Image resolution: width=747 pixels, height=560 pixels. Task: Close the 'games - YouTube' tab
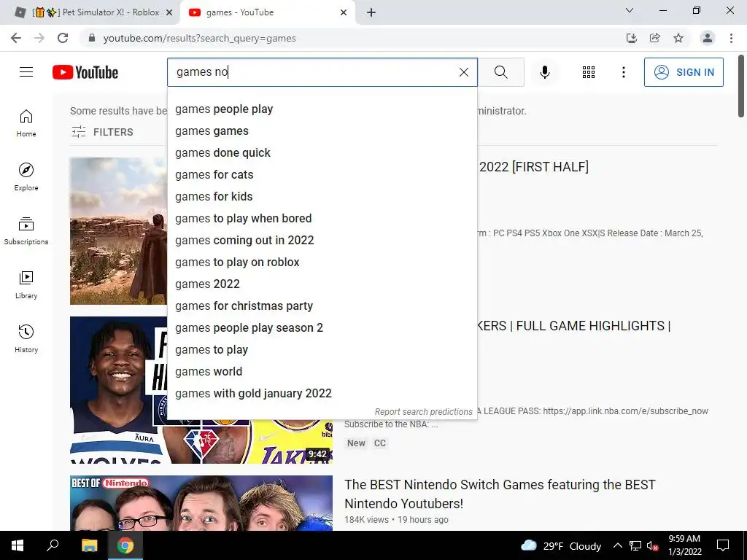tap(344, 13)
